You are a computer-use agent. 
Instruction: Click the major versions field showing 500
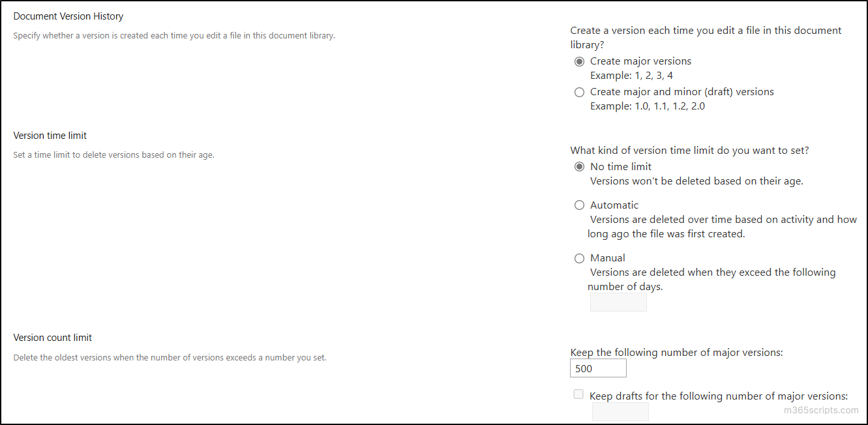598,368
